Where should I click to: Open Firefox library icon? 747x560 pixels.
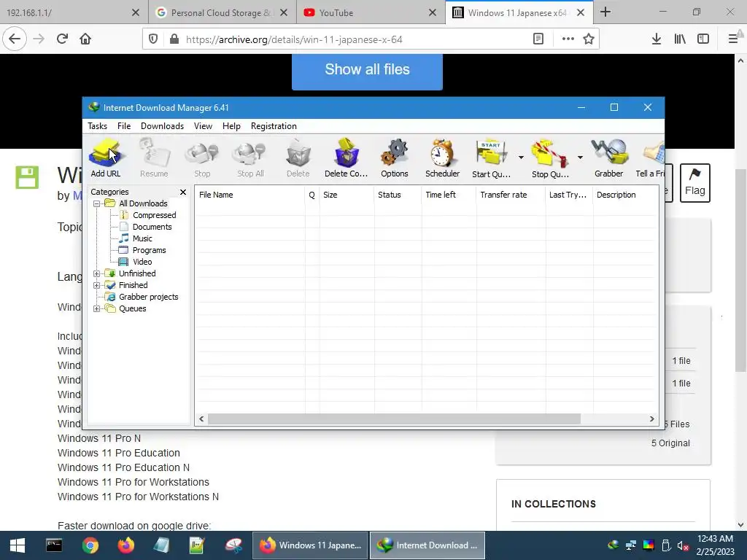680,39
